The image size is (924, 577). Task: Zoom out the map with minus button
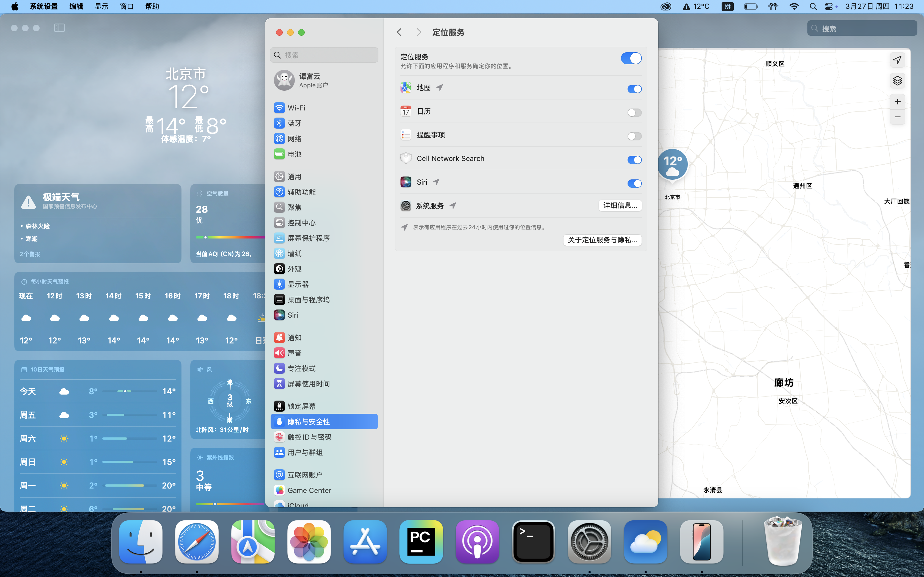coord(897,117)
